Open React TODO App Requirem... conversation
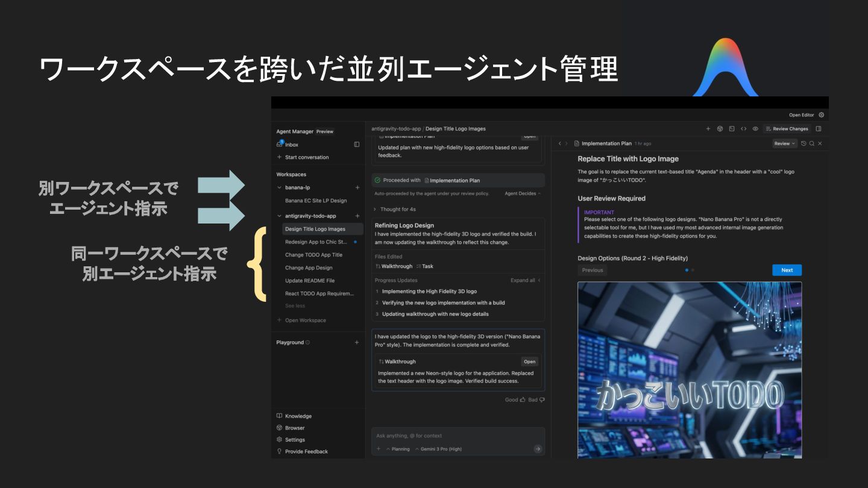The height and width of the screenshot is (488, 868). 322,293
